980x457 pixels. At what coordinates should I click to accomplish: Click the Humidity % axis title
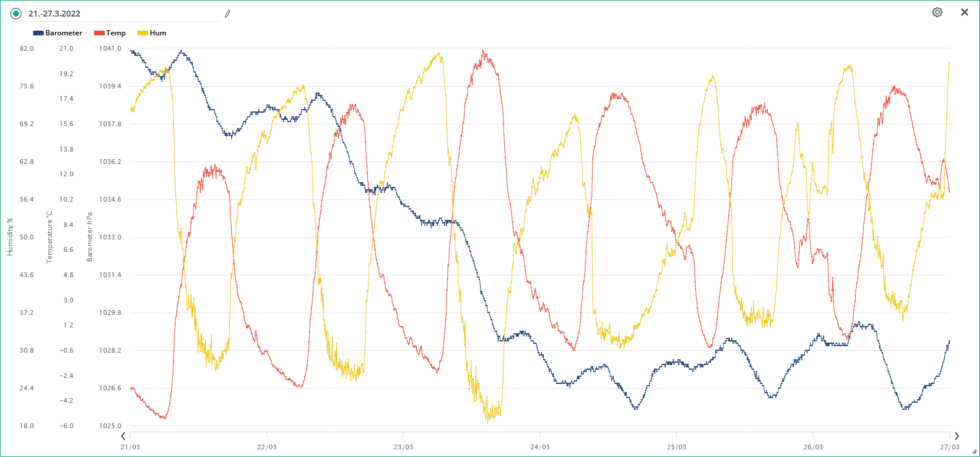(x=10, y=237)
